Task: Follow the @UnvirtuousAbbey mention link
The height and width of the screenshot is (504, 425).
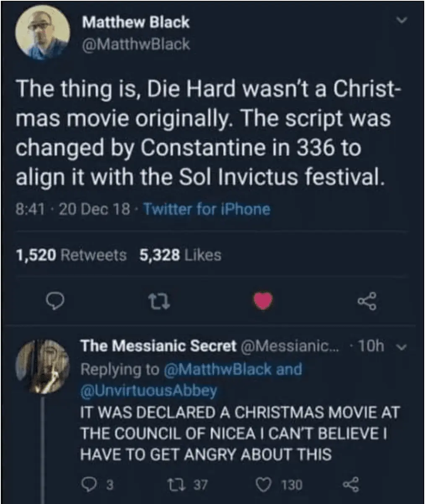Action: (x=149, y=390)
